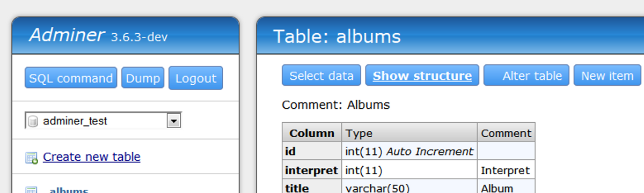
Task: Click the Adminer logo title
Action: (x=67, y=35)
